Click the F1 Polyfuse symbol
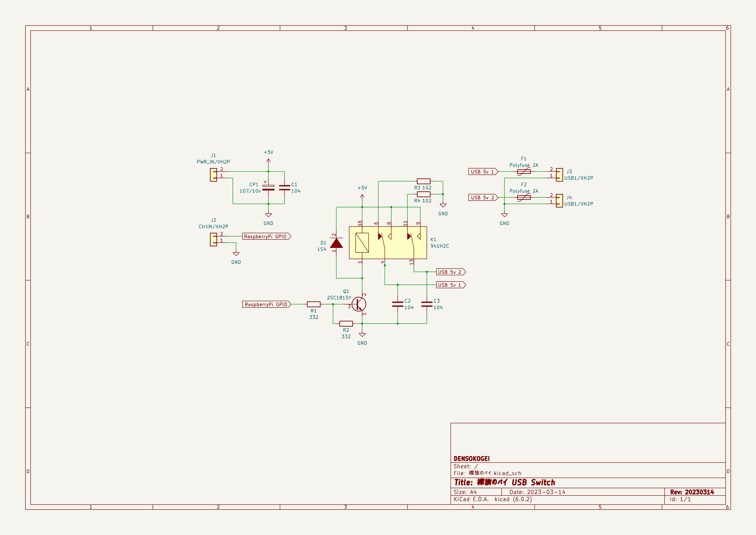The height and width of the screenshot is (535, 756). pyautogui.click(x=524, y=172)
